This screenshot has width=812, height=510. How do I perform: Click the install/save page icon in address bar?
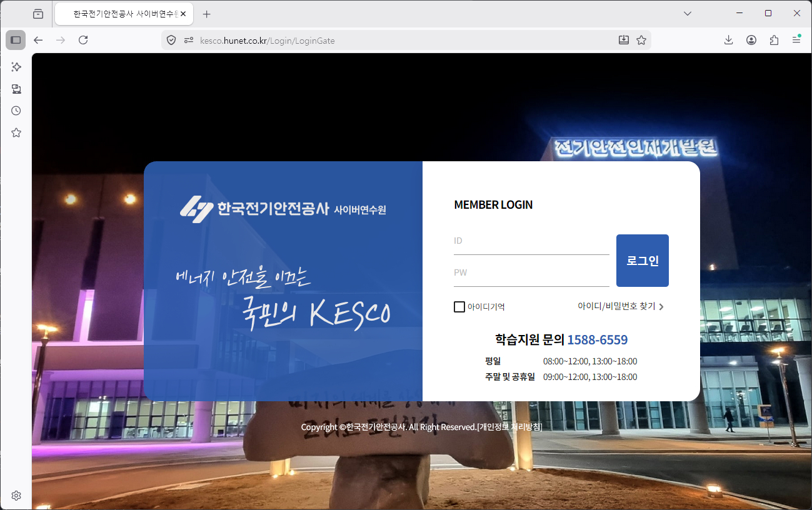click(x=623, y=40)
